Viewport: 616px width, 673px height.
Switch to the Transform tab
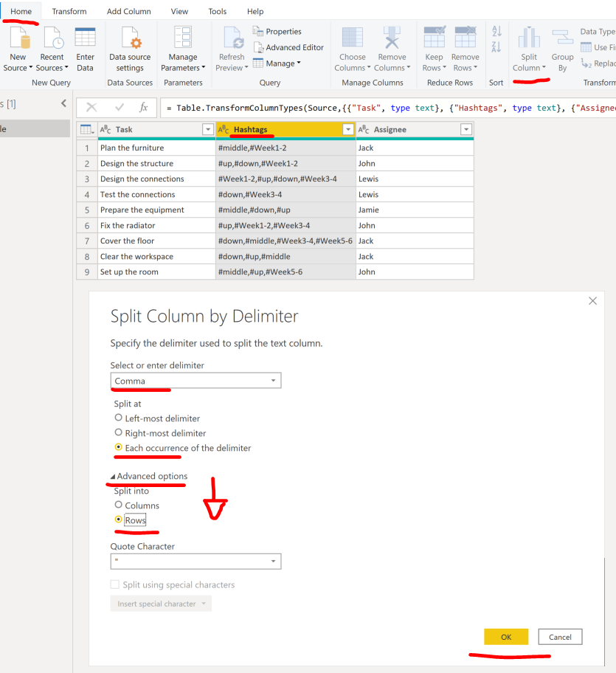[x=69, y=11]
